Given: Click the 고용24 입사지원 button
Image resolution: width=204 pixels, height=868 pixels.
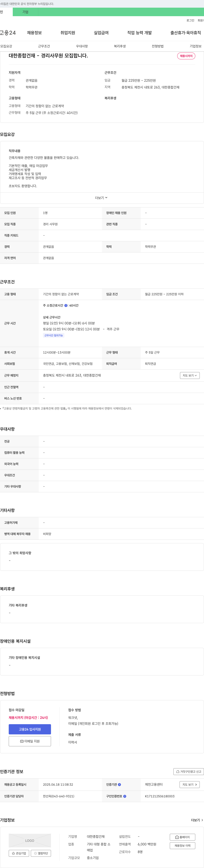Looking at the screenshot, I should [30, 729].
